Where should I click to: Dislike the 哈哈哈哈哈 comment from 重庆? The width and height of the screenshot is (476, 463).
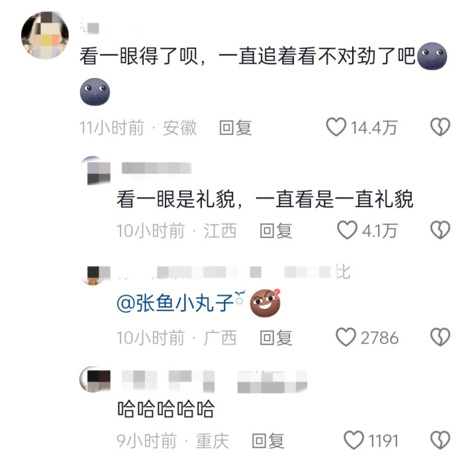(x=440, y=440)
